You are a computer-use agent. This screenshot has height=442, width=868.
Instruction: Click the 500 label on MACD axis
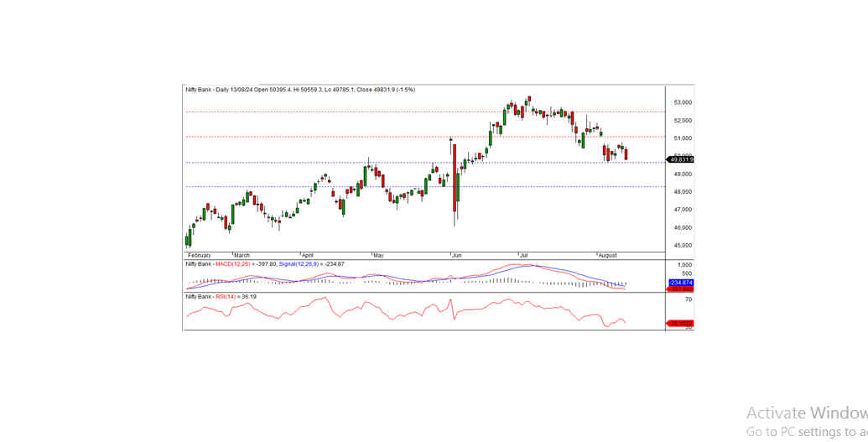tap(685, 273)
